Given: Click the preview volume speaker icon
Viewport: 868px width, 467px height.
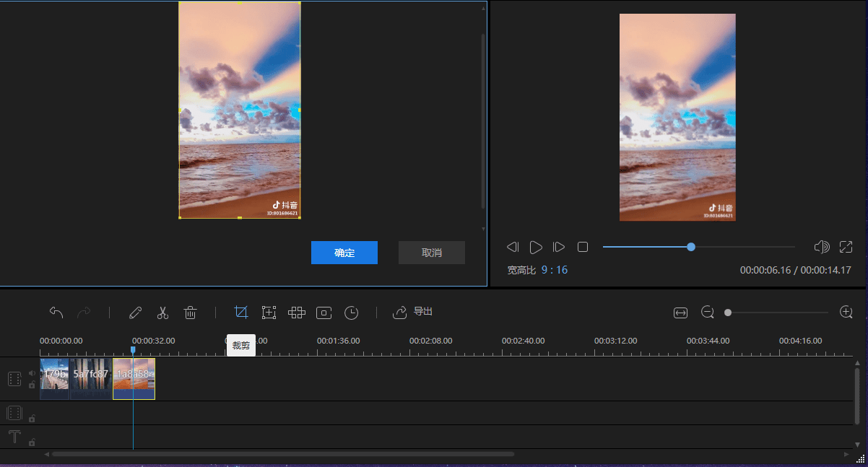Looking at the screenshot, I should (x=821, y=247).
